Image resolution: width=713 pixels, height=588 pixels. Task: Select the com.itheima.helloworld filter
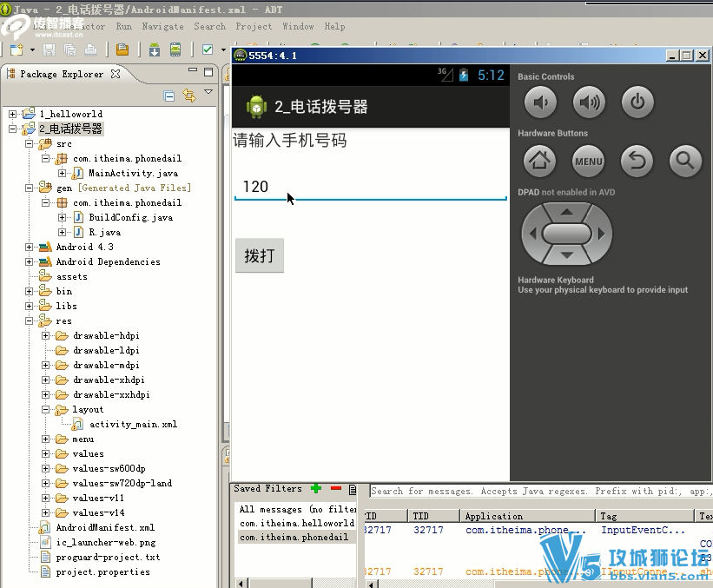[296, 523]
